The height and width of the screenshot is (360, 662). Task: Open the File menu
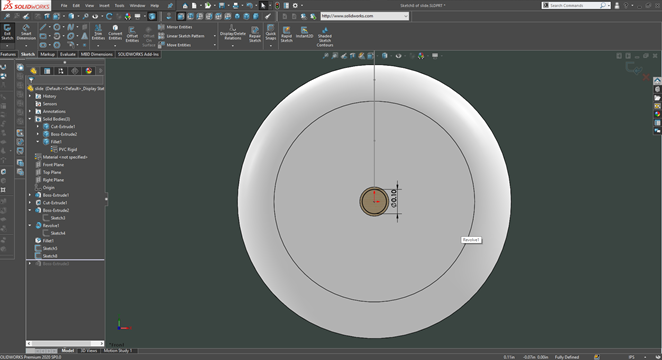pyautogui.click(x=64, y=5)
